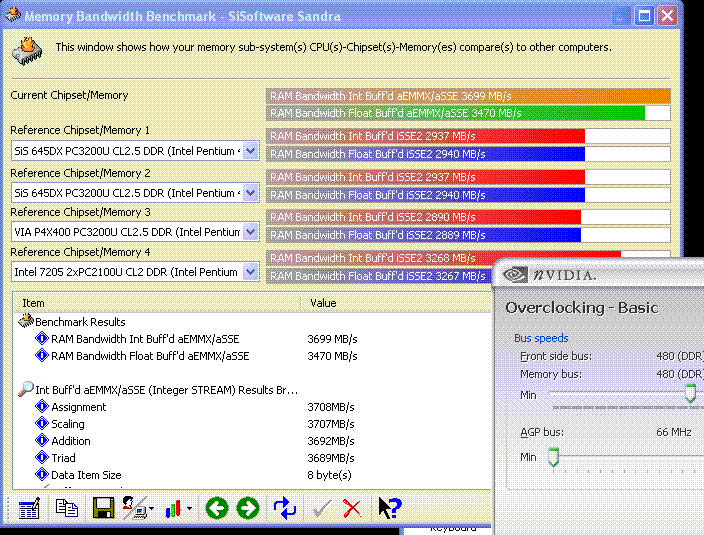Click the AGP bus slider thumb
Screen dimensions: 704x535
point(552,457)
